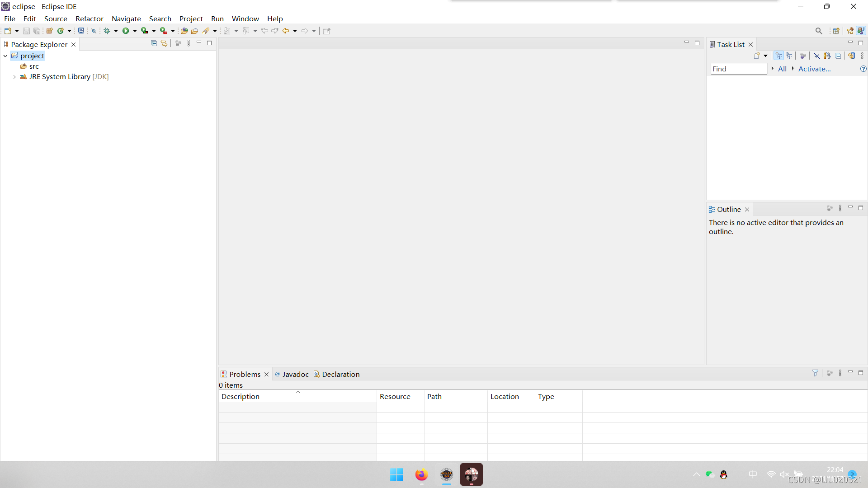This screenshot has width=868, height=488.
Task: Expand the JRE System Library node
Action: [x=14, y=77]
